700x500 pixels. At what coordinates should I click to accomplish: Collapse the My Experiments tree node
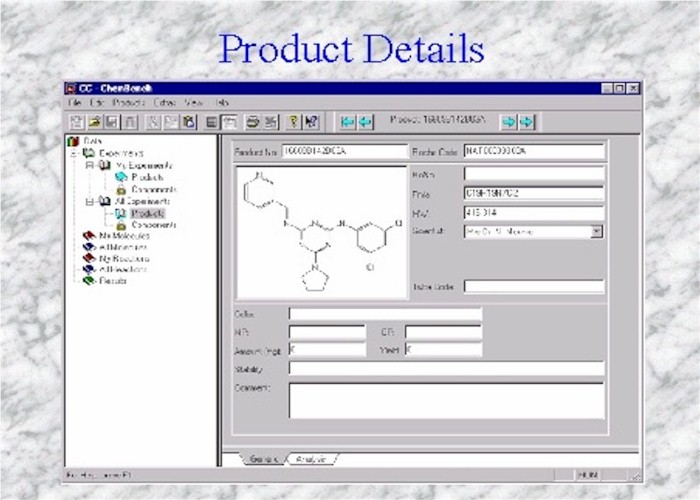coord(89,165)
